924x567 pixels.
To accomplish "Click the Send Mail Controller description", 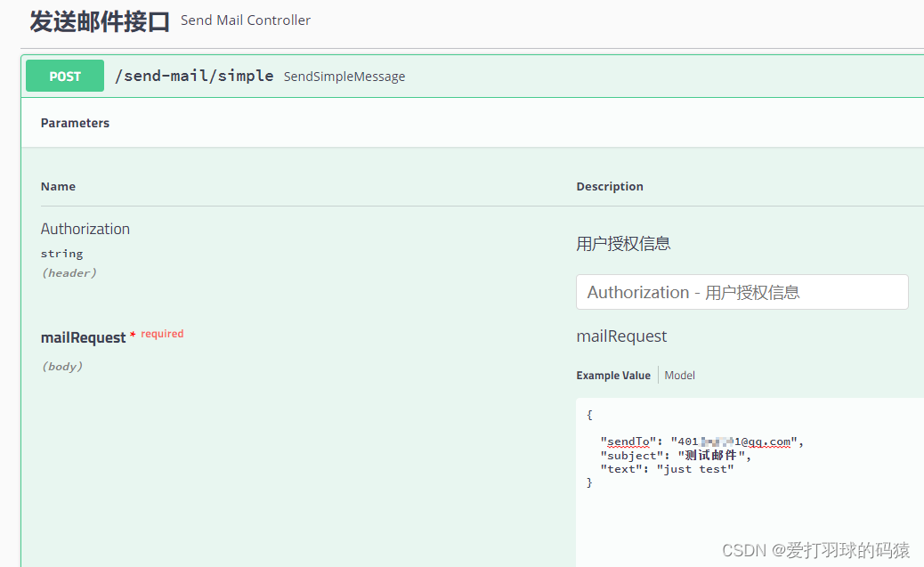I will [245, 20].
